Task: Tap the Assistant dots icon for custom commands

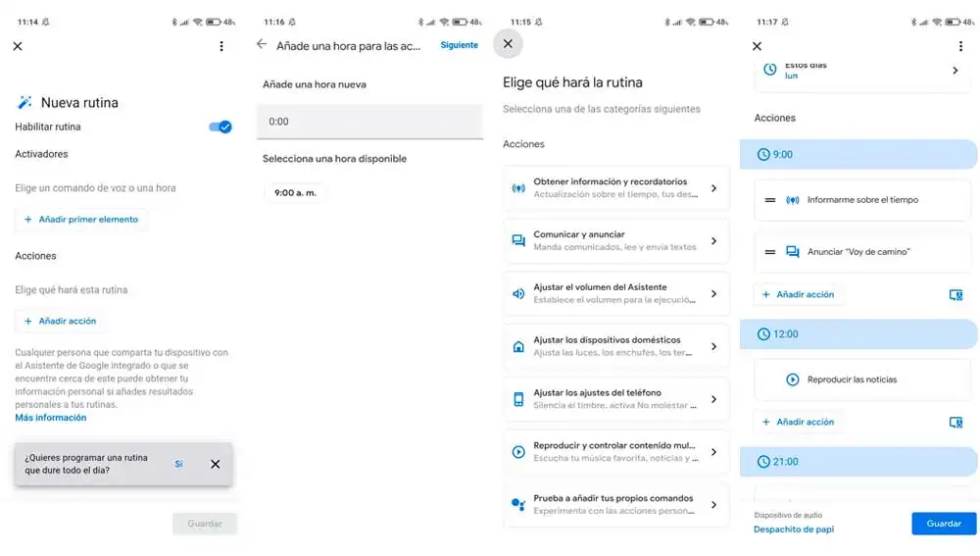Action: point(518,504)
